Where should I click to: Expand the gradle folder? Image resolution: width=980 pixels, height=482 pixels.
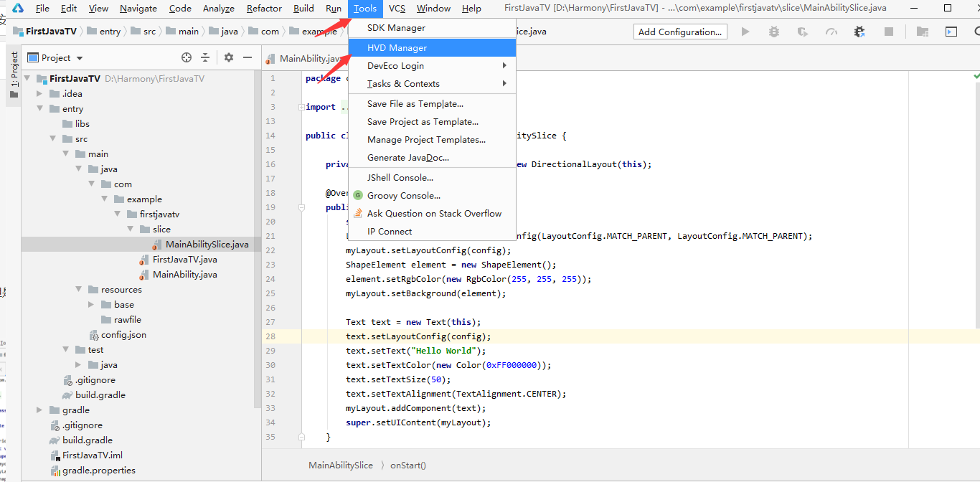coord(39,410)
